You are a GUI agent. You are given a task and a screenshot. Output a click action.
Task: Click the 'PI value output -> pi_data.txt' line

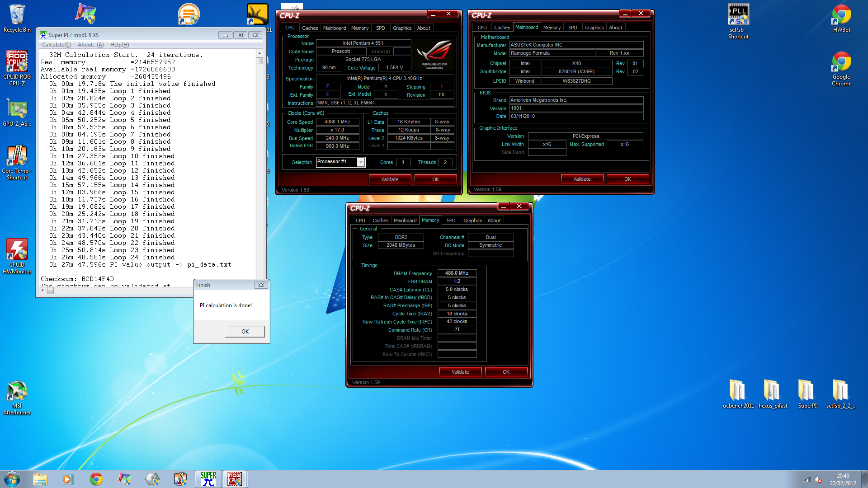pyautogui.click(x=141, y=264)
